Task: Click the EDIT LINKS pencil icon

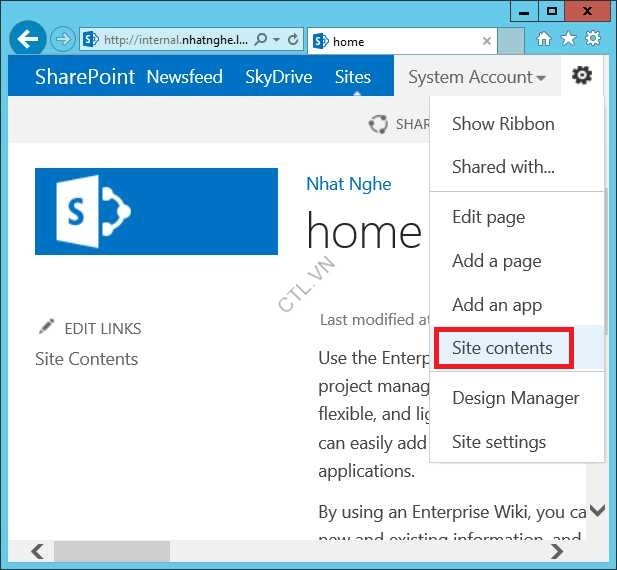Action: point(46,327)
